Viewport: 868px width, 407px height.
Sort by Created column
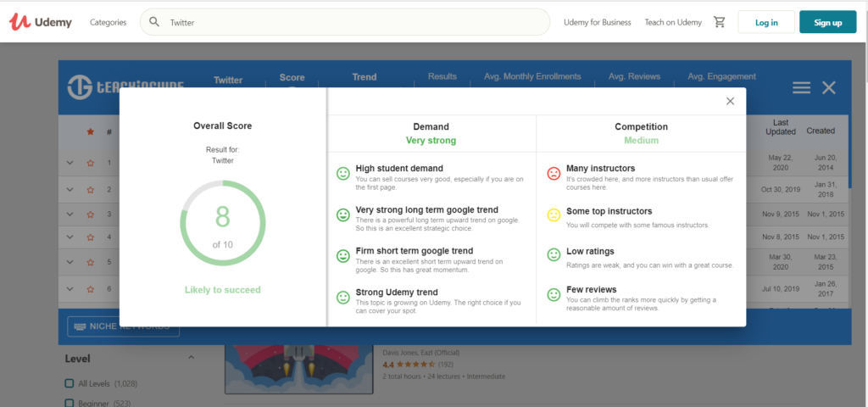(821, 131)
